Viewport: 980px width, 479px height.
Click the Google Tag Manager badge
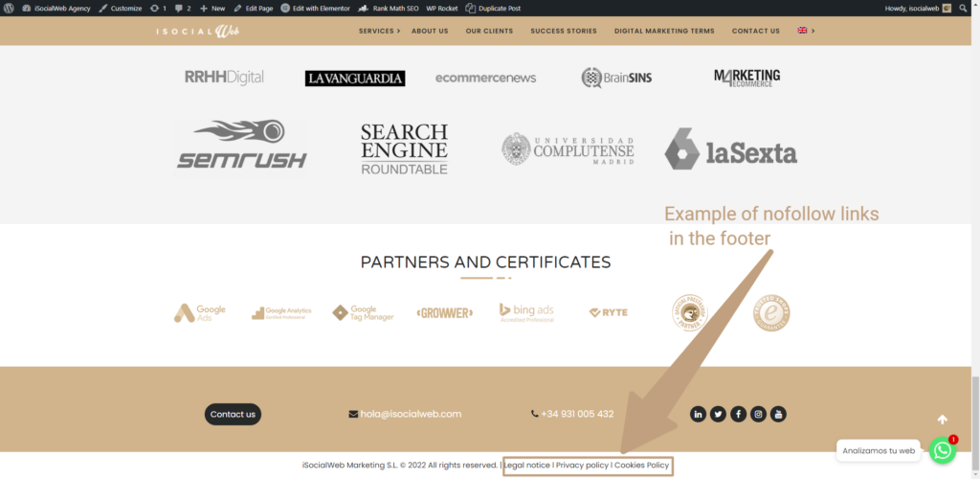(363, 312)
